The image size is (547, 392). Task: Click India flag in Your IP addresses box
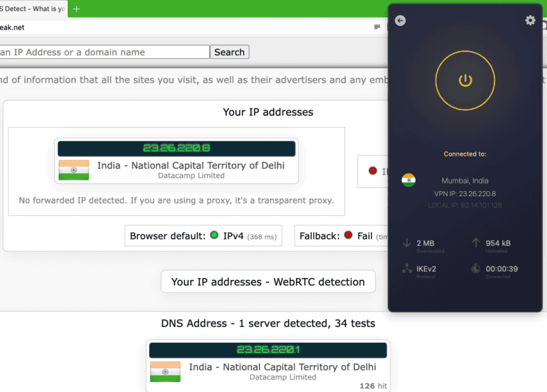(74, 170)
